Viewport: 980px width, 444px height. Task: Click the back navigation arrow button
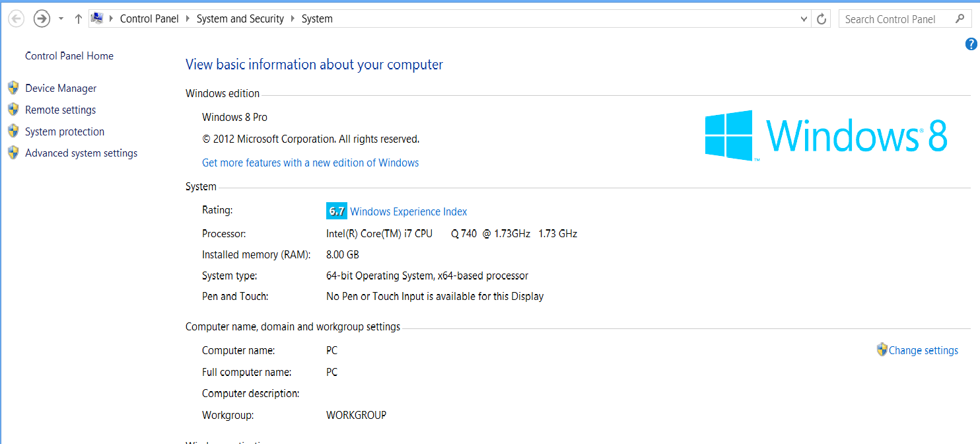coord(16,19)
